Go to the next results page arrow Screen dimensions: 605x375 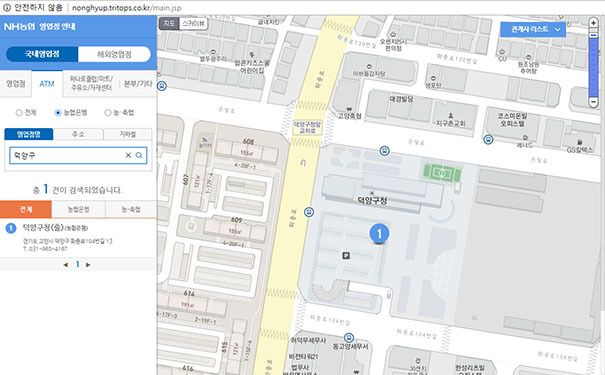point(88,265)
